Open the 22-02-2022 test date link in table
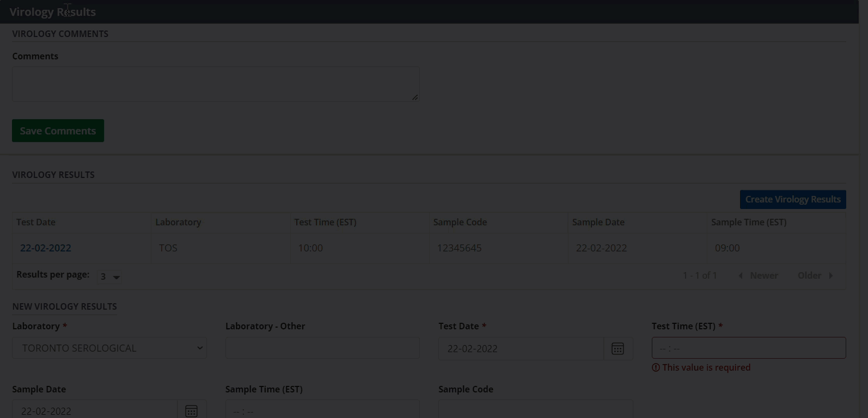The image size is (868, 418). [46, 248]
